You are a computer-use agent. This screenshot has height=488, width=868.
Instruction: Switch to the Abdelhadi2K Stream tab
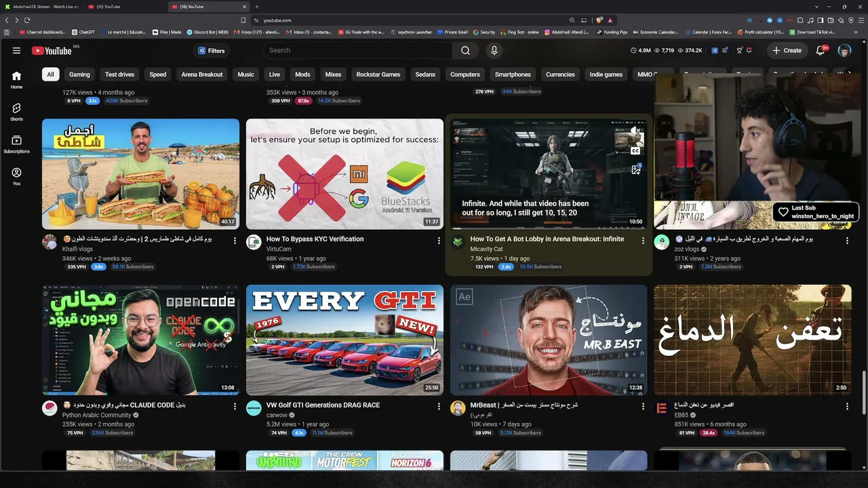(41, 7)
